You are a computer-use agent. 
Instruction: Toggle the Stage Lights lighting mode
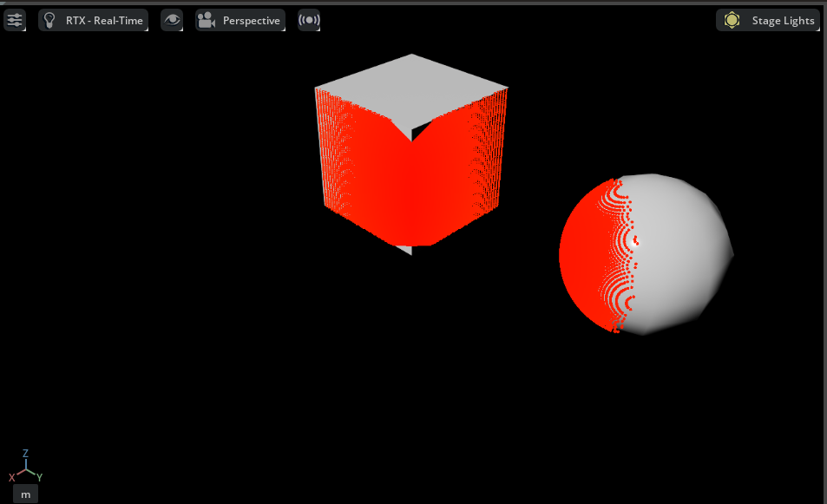pyautogui.click(x=768, y=19)
